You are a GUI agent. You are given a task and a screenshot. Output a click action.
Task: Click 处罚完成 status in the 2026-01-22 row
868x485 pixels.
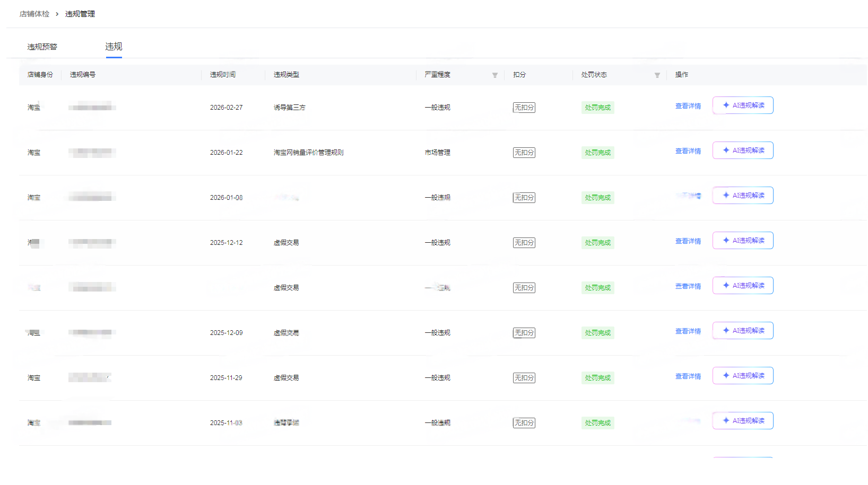click(598, 153)
